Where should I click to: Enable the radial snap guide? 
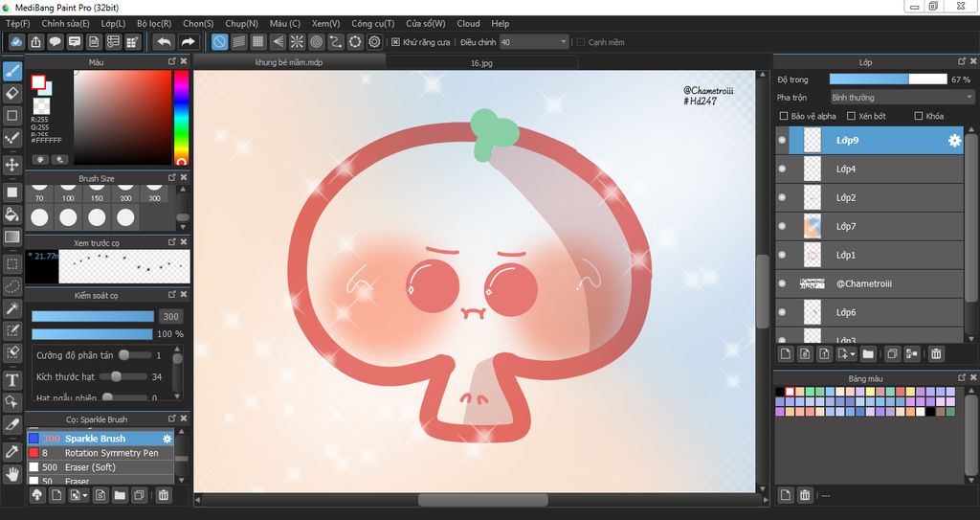[x=297, y=42]
